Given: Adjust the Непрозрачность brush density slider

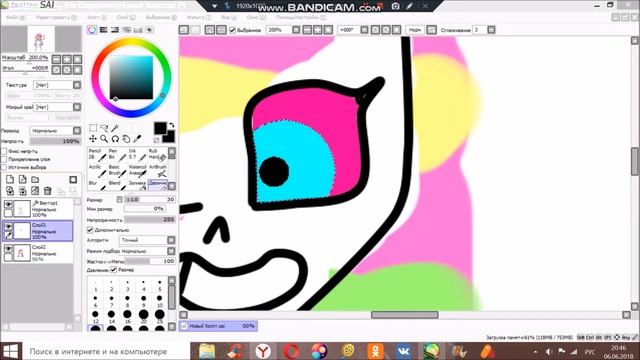Looking at the screenshot, I should pos(150,219).
